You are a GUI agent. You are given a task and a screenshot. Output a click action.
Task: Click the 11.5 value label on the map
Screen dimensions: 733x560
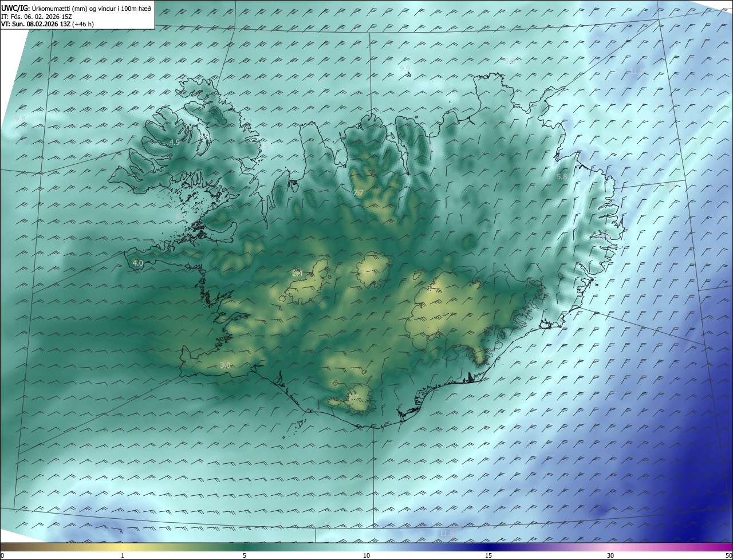(x=637, y=72)
